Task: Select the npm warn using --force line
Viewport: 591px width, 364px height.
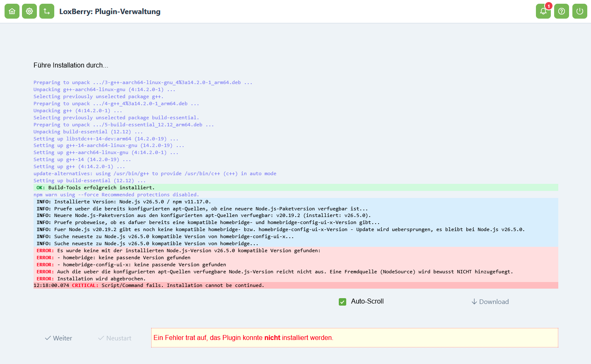Action: (116, 195)
